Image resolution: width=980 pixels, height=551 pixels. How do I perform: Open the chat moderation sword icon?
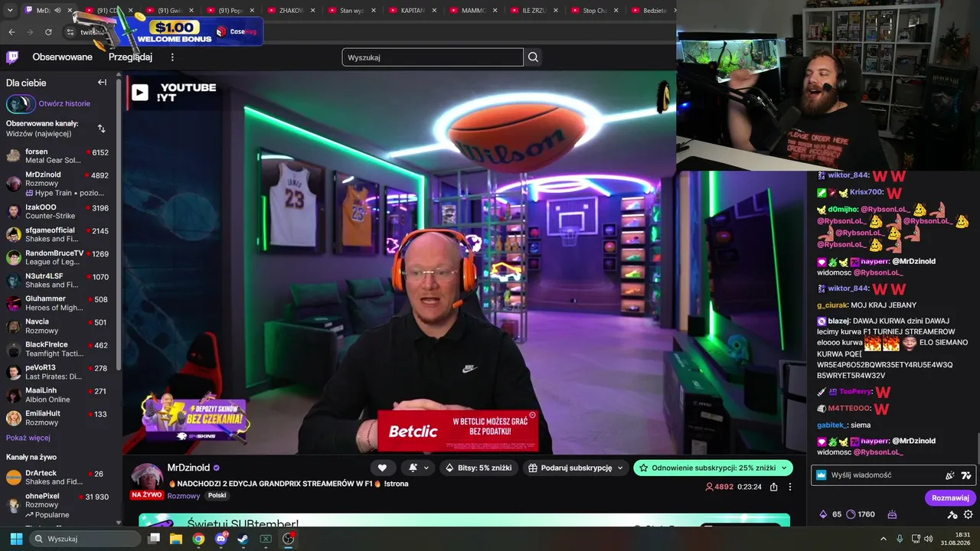click(x=952, y=514)
